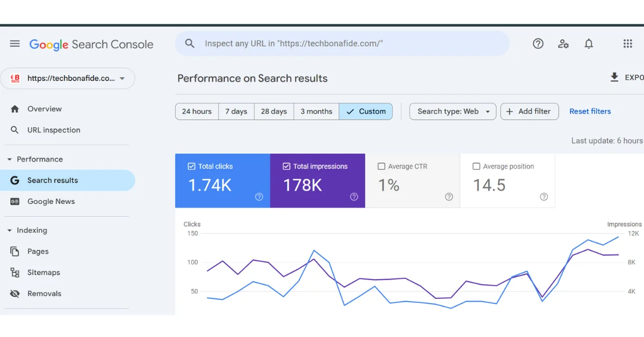Viewport: 644px width, 337px height.
Task: Select the 24 hours date range
Action: point(197,112)
